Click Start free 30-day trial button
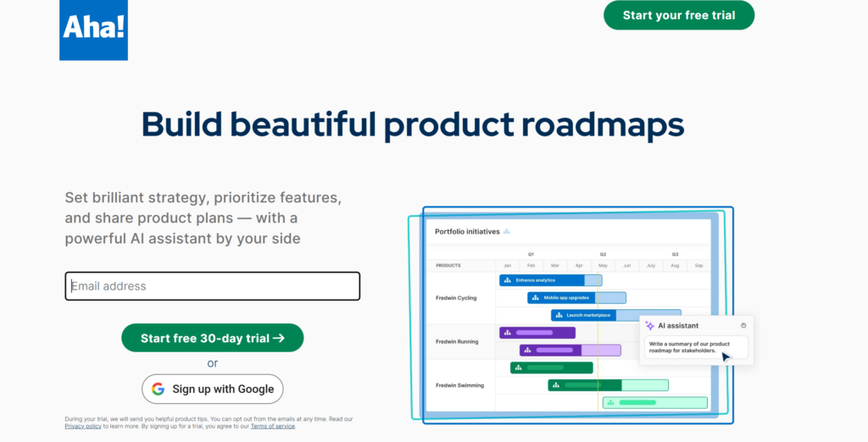Image resolution: width=868 pixels, height=442 pixels. pos(212,338)
